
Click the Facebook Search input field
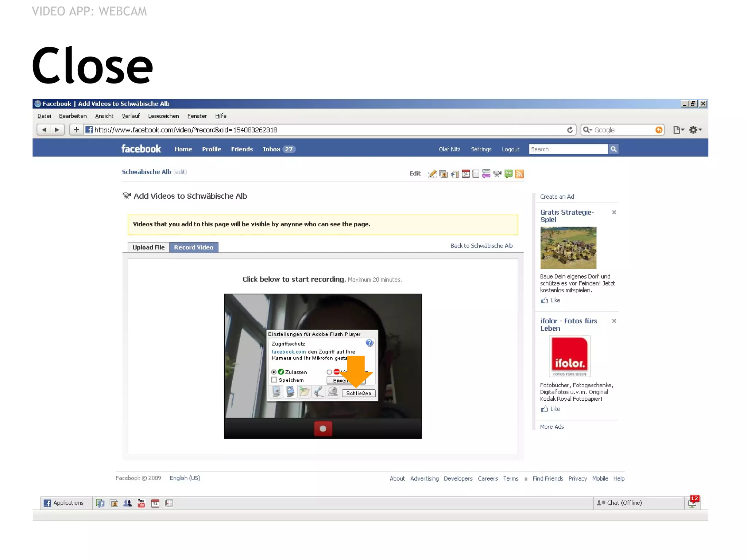568,149
